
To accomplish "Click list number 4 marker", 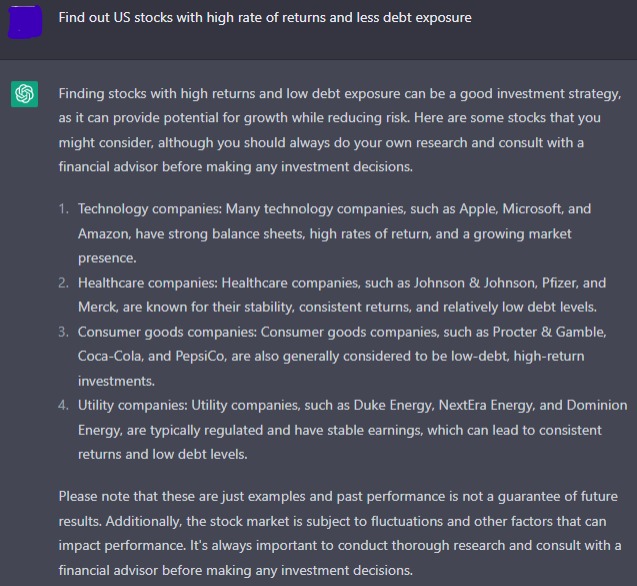I will click(x=63, y=405).
